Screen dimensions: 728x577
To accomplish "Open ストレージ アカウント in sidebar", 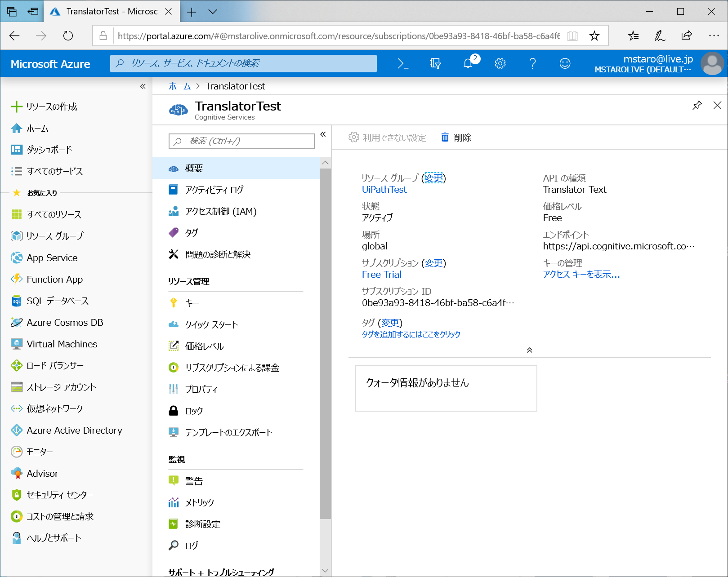I will 76,387.
